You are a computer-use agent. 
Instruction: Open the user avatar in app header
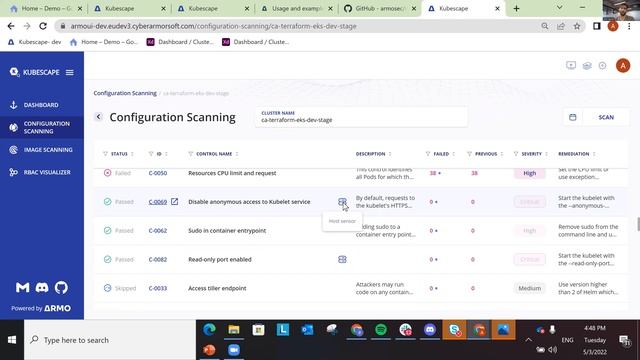click(x=623, y=65)
